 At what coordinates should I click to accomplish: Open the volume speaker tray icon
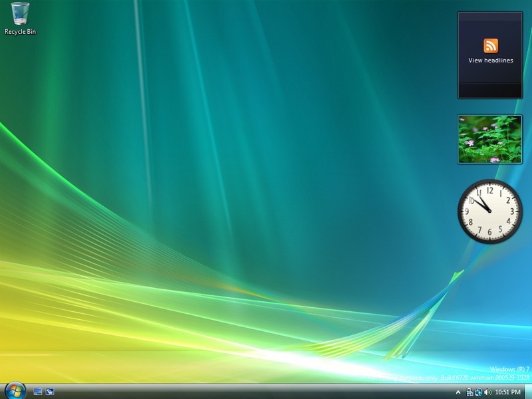coord(488,392)
